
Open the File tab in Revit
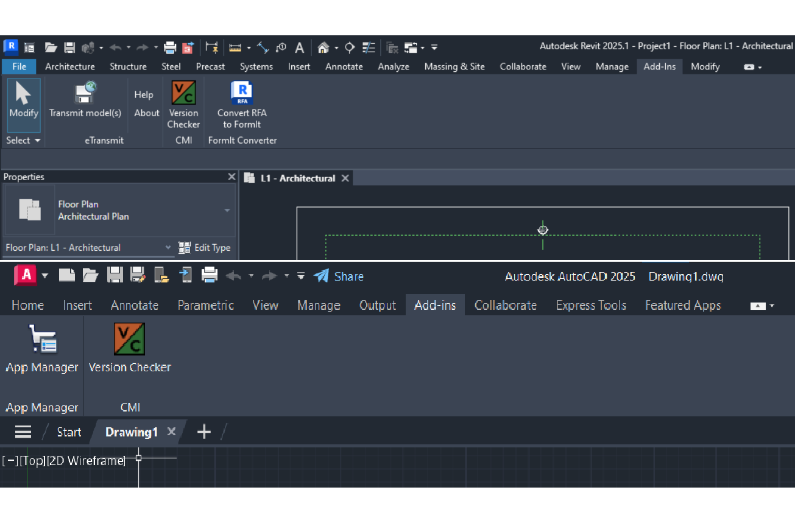coord(19,66)
